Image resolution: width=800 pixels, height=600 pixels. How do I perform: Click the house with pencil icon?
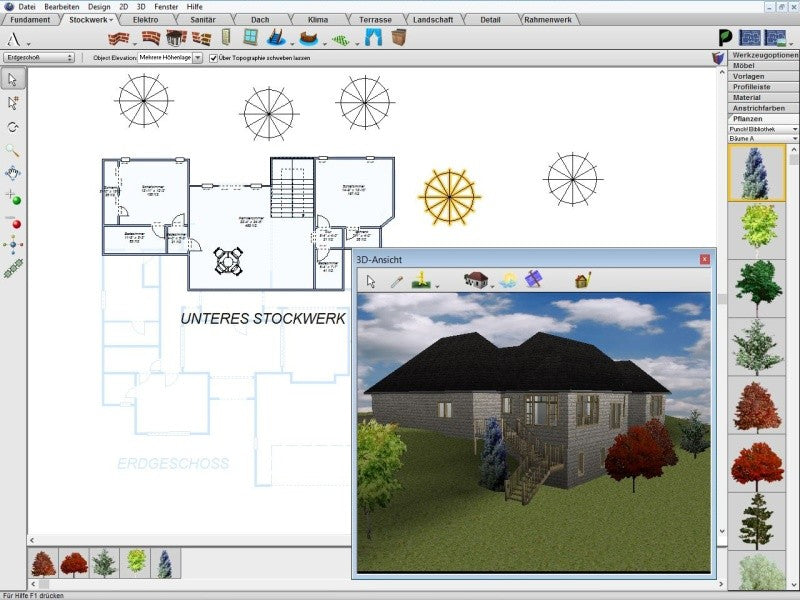[583, 280]
